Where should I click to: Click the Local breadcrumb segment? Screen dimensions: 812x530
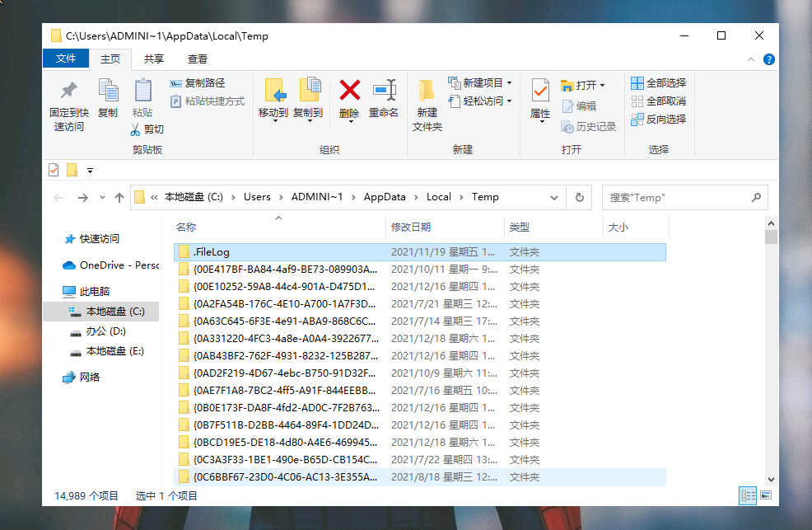tap(439, 197)
